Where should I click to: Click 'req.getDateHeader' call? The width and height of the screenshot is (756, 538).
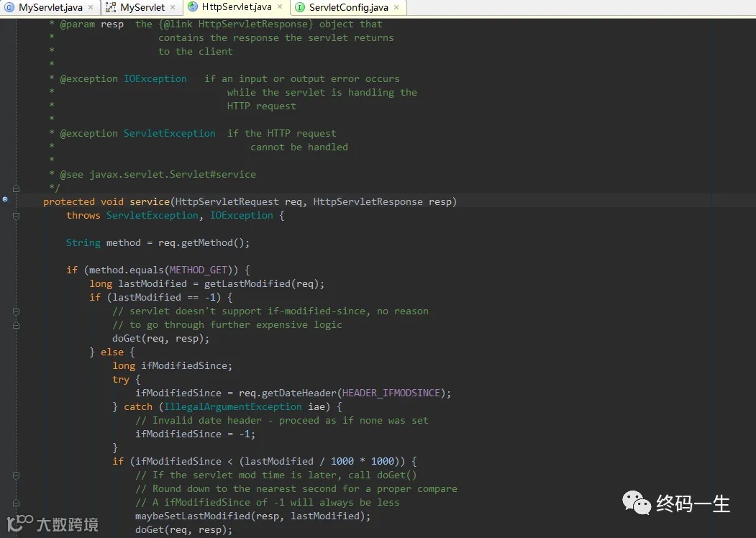click(287, 393)
